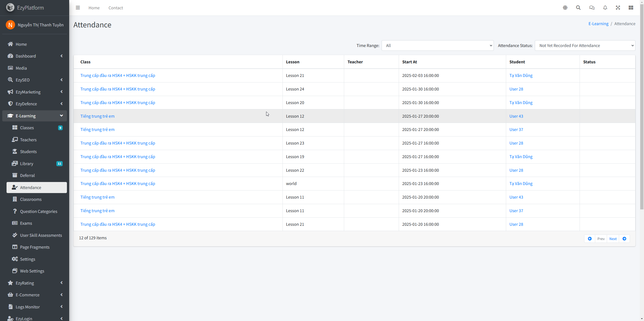This screenshot has width=644, height=321.
Task: Open the chat messages icon
Action: tap(592, 8)
